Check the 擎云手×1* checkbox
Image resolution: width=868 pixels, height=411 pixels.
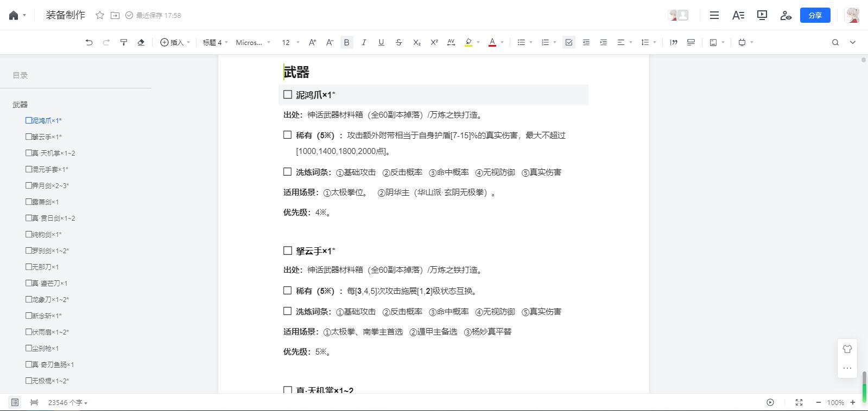[288, 251]
